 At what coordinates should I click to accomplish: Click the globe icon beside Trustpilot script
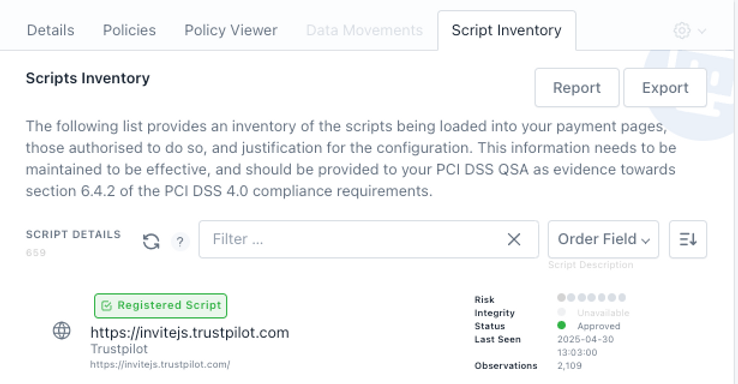pos(62,330)
